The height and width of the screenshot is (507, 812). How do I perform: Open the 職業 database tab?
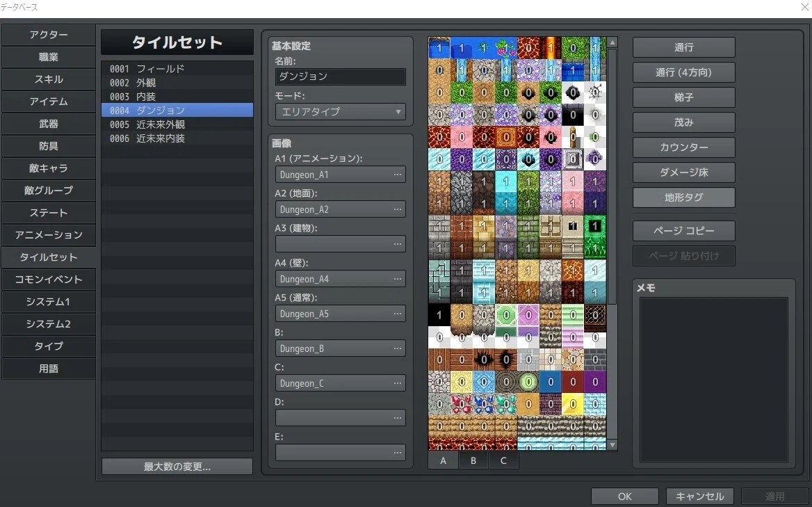click(x=49, y=57)
